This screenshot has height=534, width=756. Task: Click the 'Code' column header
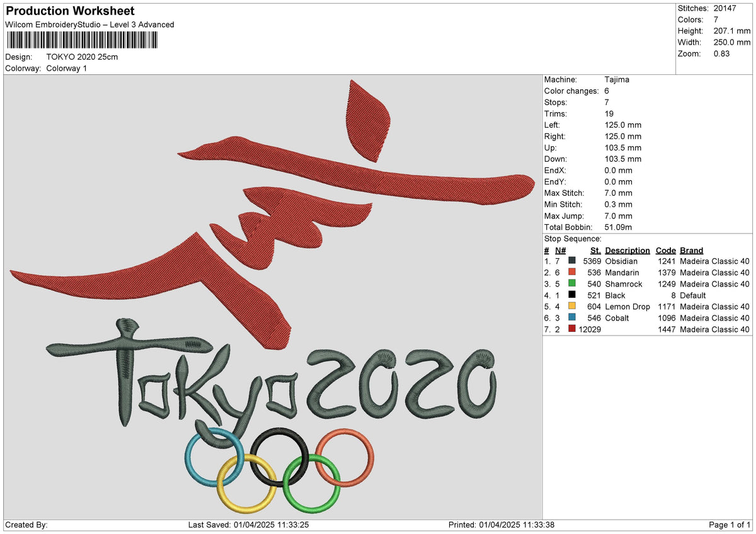point(665,250)
